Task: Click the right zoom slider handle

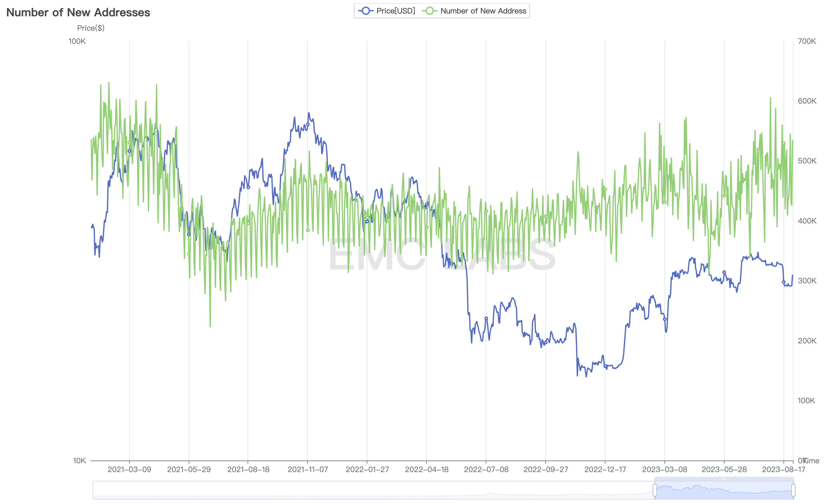Action: pos(793,490)
